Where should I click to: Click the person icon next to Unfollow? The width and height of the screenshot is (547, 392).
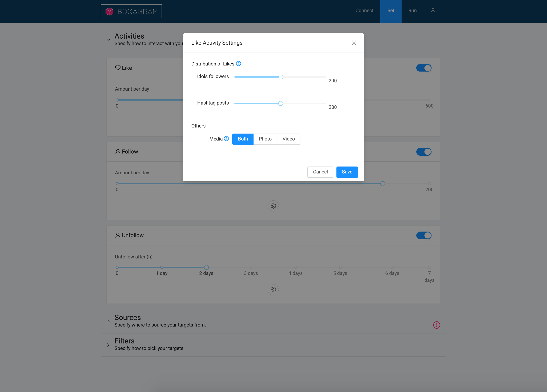118,235
